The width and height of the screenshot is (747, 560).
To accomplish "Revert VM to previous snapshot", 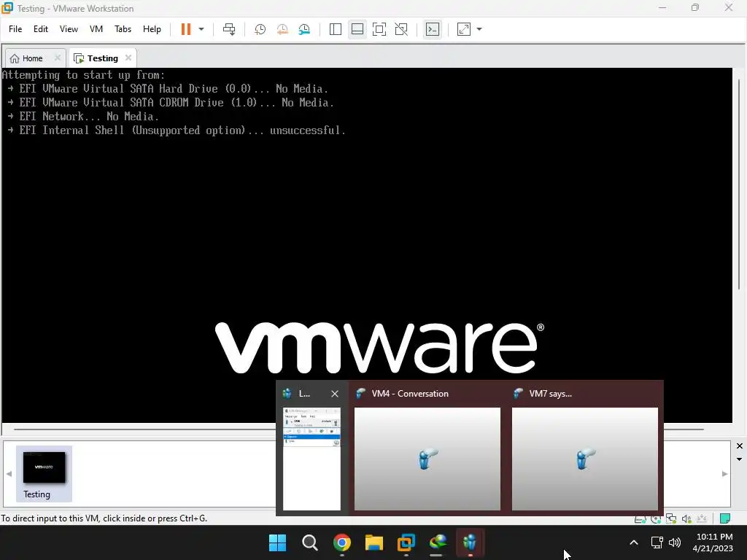I will [x=282, y=29].
